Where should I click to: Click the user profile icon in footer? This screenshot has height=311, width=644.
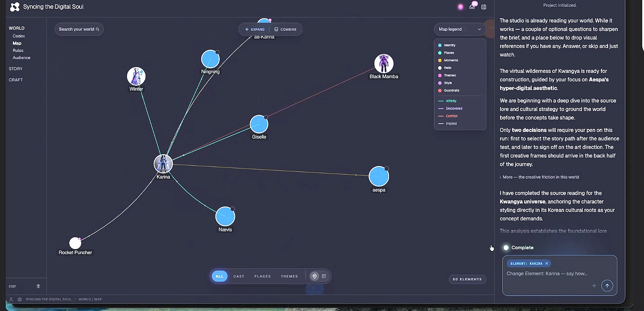[11, 299]
